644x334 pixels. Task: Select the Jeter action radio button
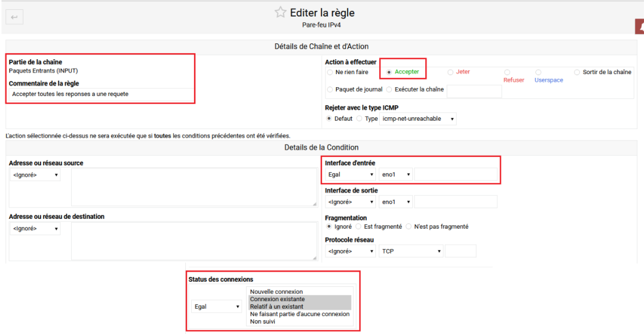(451, 72)
